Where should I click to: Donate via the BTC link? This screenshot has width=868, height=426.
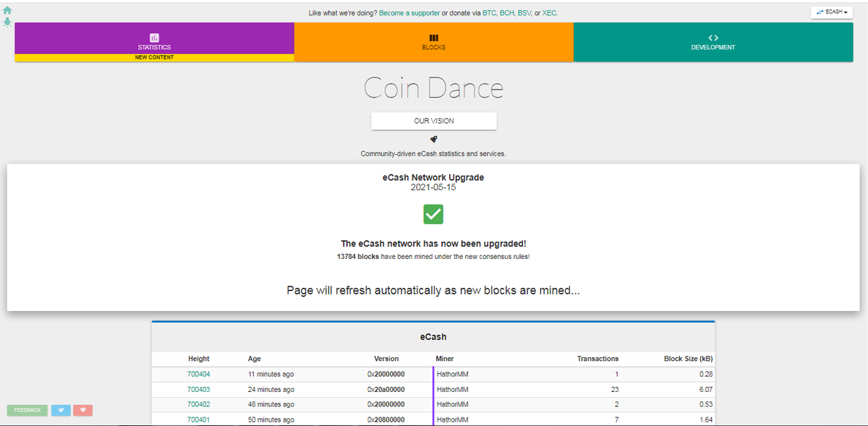point(489,13)
